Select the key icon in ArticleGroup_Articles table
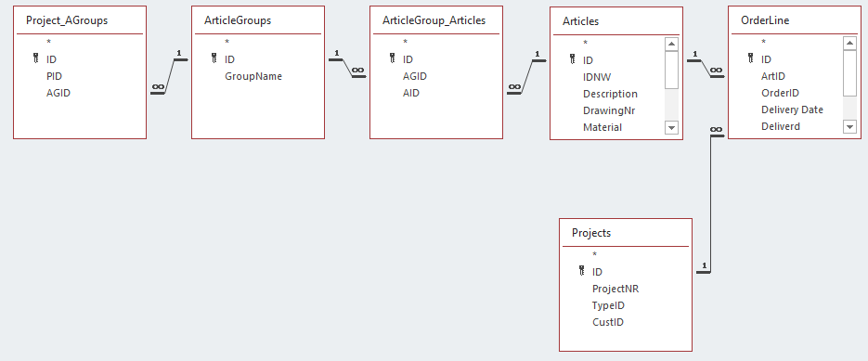This screenshot has height=361, width=868. tap(393, 58)
